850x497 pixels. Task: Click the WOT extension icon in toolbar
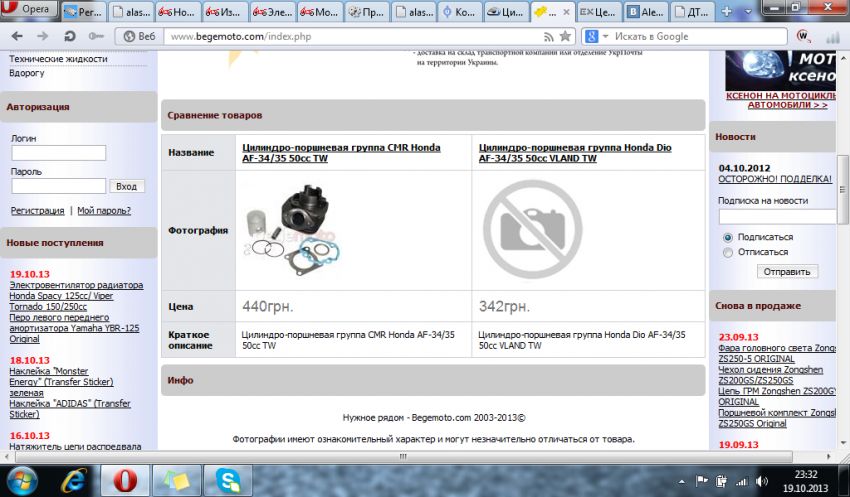pyautogui.click(x=803, y=36)
